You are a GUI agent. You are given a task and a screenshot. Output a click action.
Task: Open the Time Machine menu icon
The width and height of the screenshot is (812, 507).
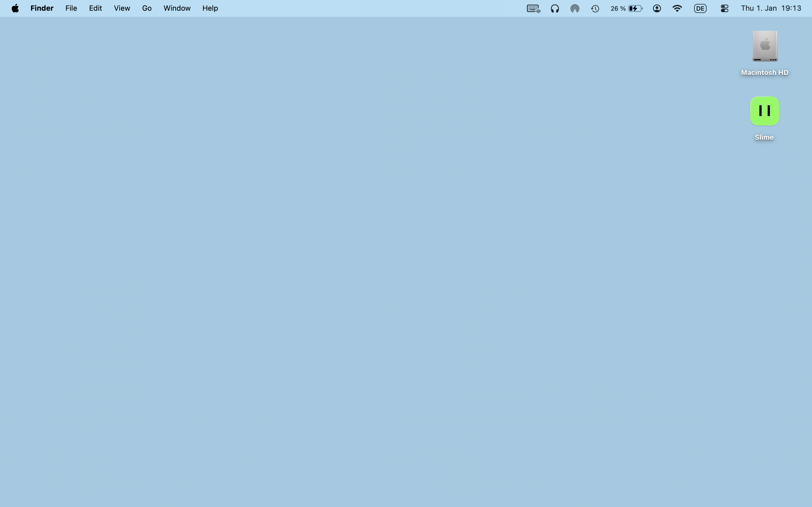click(595, 8)
